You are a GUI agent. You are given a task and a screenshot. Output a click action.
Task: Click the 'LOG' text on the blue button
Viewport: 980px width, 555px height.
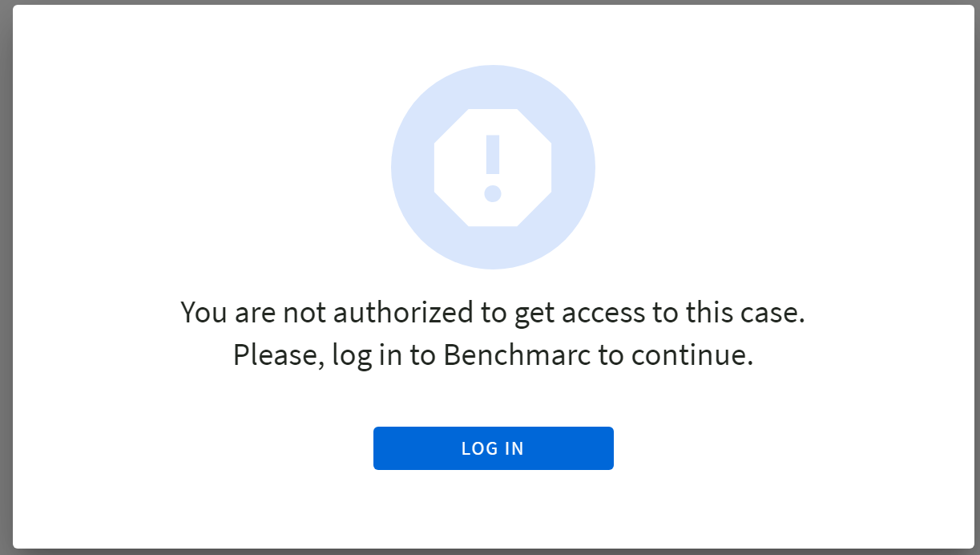[478, 448]
